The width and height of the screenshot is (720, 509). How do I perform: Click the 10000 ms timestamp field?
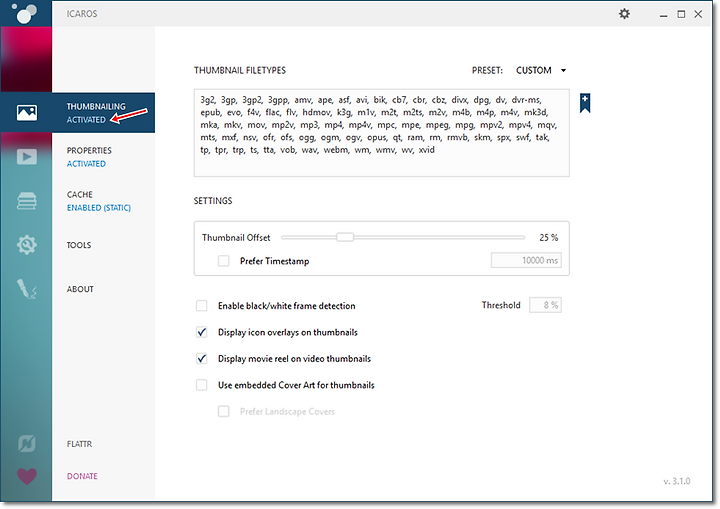pyautogui.click(x=526, y=260)
